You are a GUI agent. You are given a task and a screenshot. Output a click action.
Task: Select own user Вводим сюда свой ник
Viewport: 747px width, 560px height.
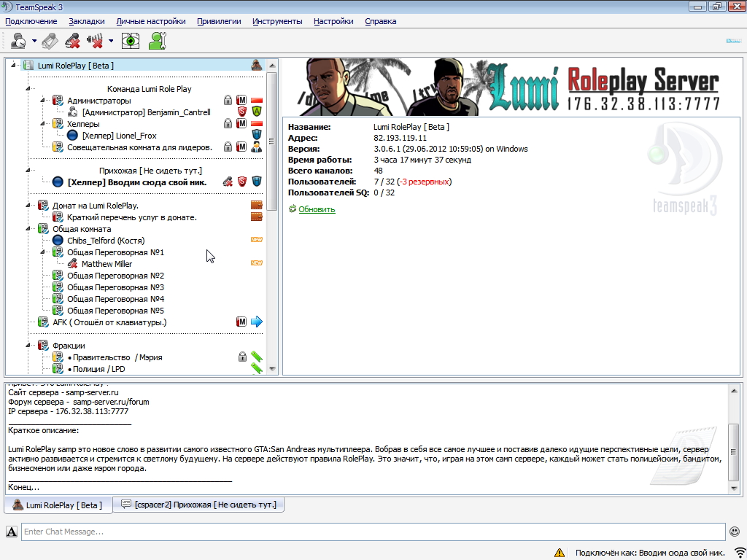(137, 182)
